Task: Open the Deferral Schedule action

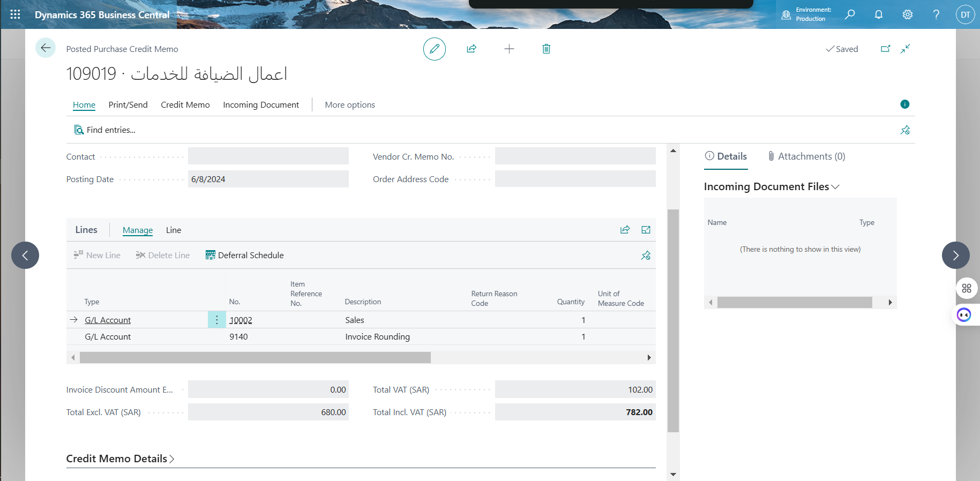Action: (x=245, y=255)
